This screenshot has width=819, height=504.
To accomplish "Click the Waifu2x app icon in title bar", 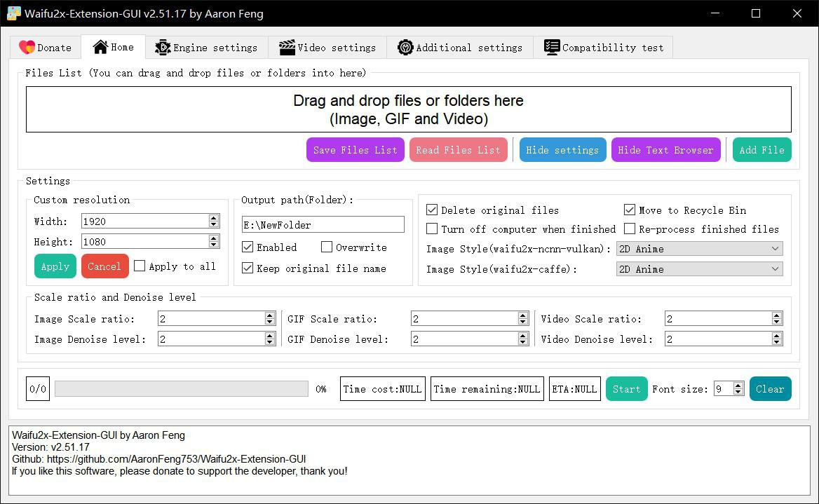I will (x=14, y=13).
